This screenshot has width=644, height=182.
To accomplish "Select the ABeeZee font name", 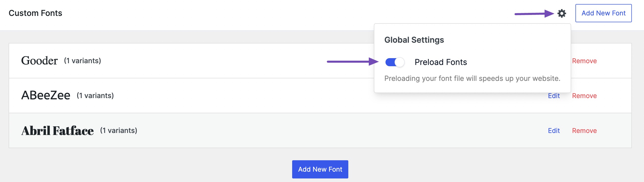I will point(46,95).
